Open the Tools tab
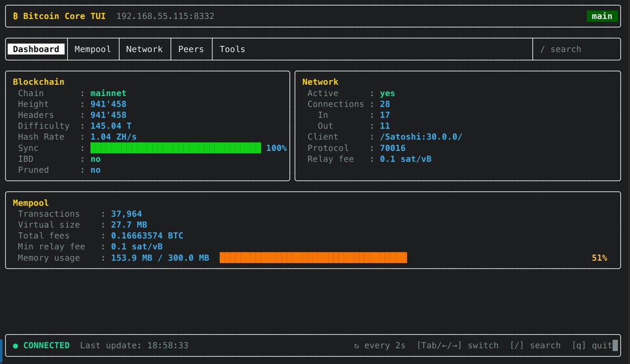Image resolution: width=630 pixels, height=364 pixels. click(233, 49)
